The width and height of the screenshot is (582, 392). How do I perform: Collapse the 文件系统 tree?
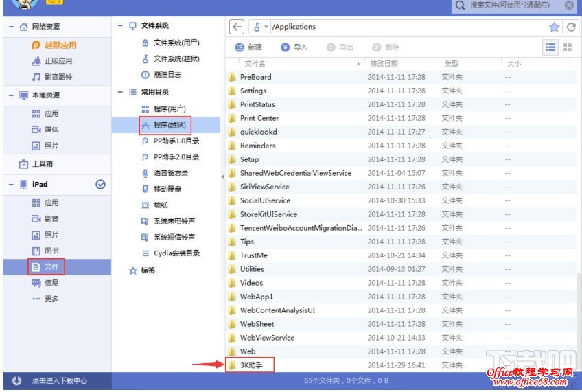coord(120,25)
